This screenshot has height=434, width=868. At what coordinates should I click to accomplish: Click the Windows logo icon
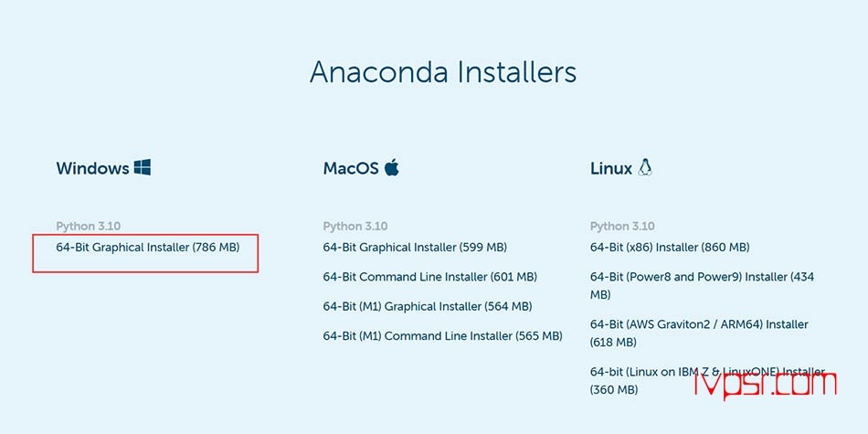(x=143, y=167)
